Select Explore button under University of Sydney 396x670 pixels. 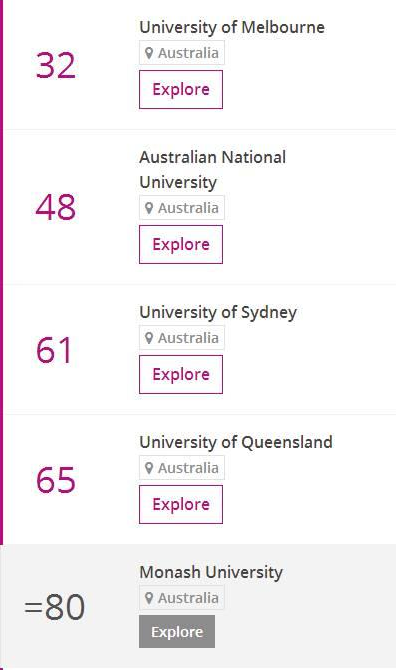pyautogui.click(x=181, y=375)
